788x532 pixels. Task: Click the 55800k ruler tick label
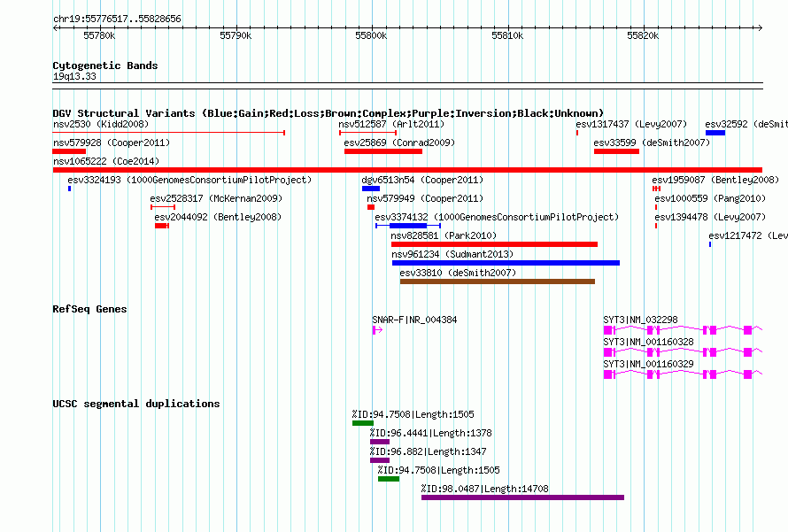371,35
